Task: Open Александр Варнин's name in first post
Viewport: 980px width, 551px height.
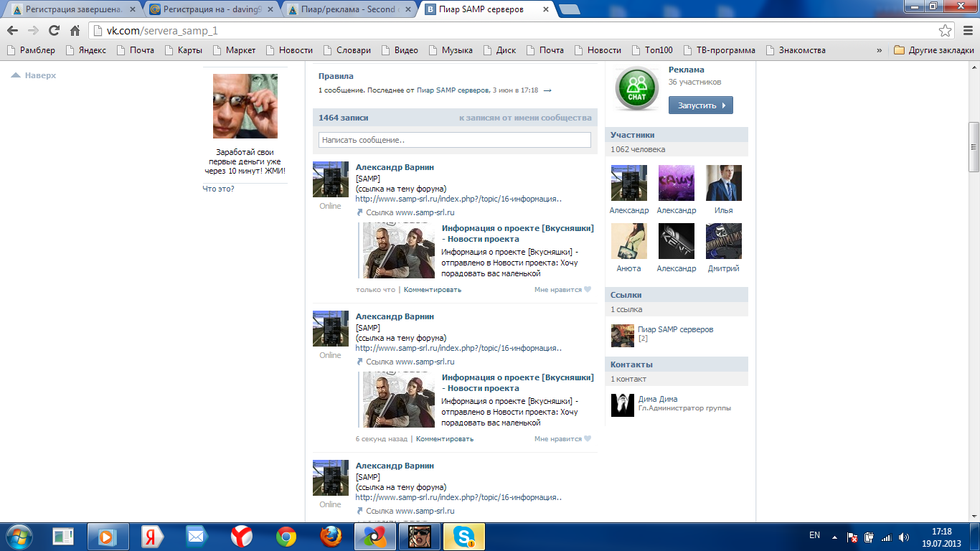Action: pos(395,167)
